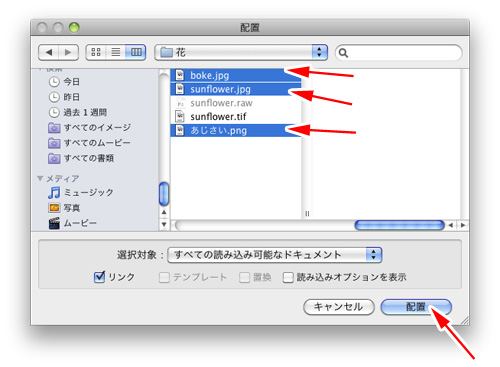This screenshot has height=367, width=500.
Task: Click the sidebar vertical scrollbar thumb
Action: tap(164, 194)
